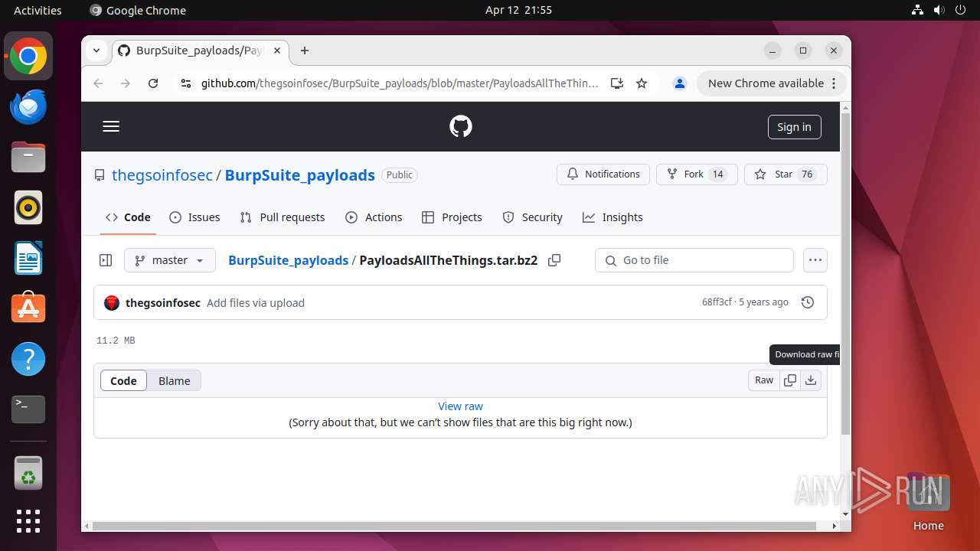Viewport: 980px width, 551px height.
Task: Open the Raw file button
Action: pos(764,380)
